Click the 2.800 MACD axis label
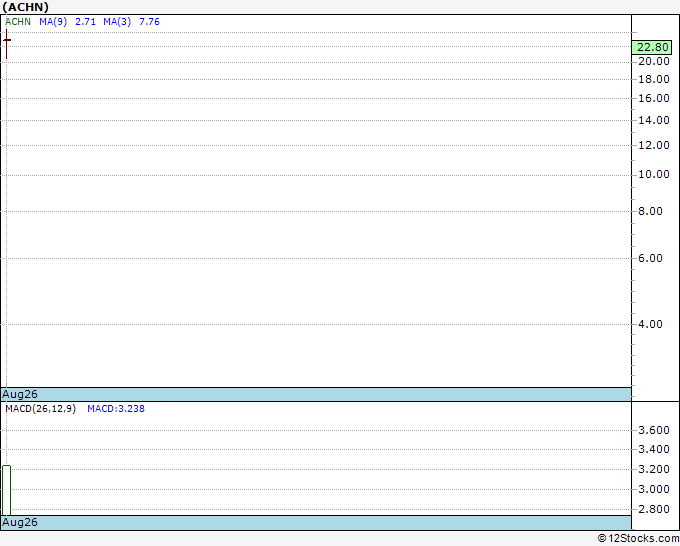Image resolution: width=680 pixels, height=546 pixels. pyautogui.click(x=654, y=509)
